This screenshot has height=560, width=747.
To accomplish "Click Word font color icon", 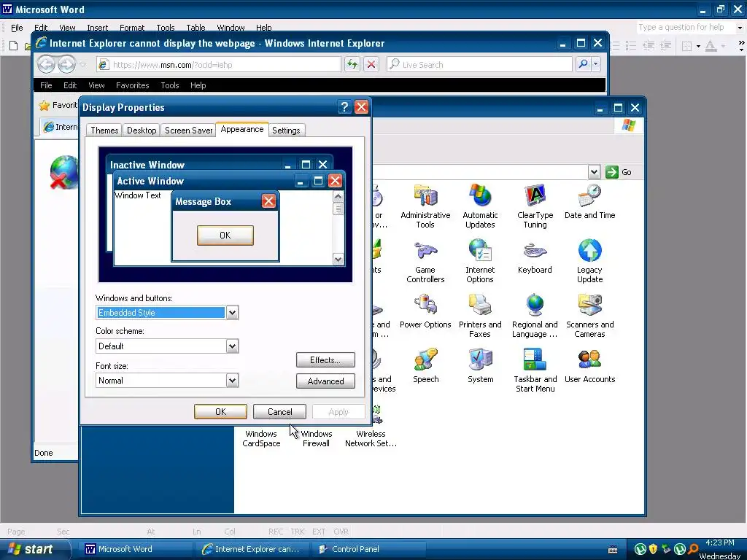I will 711,46.
